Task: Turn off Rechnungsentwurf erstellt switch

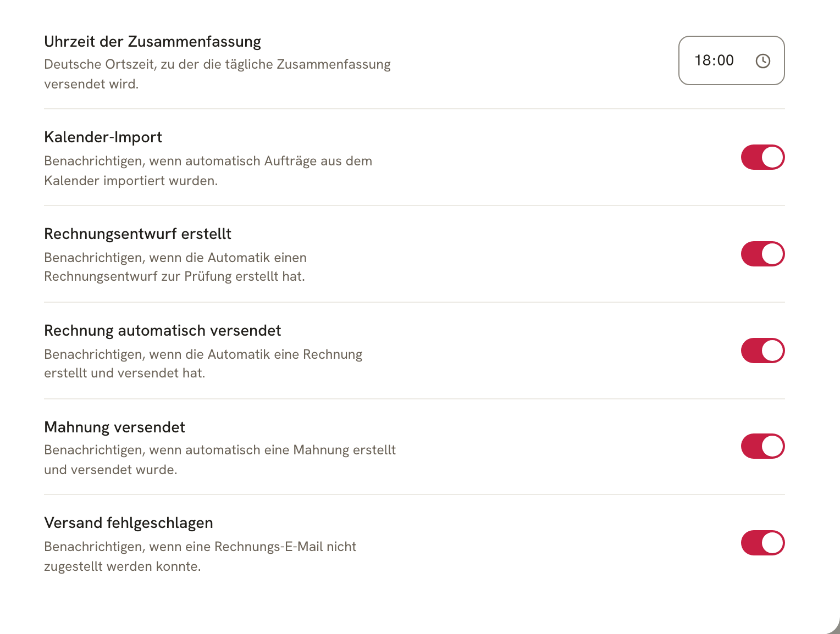Action: pyautogui.click(x=762, y=254)
